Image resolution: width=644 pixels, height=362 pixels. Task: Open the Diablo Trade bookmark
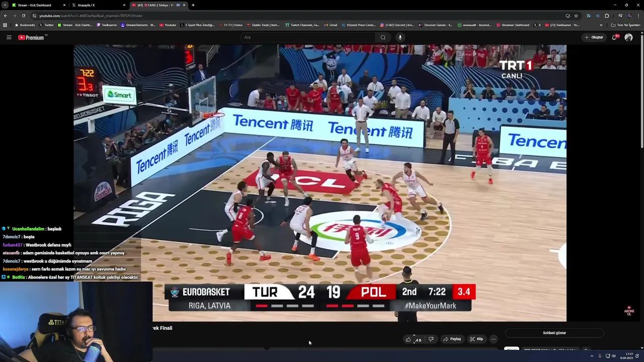coord(263,25)
